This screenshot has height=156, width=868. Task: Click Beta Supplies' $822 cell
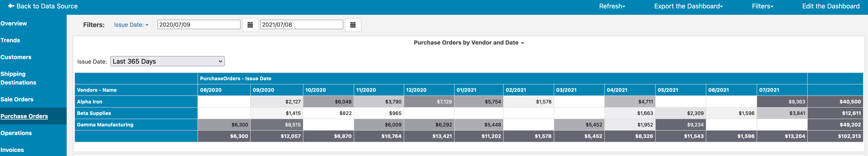[328, 113]
